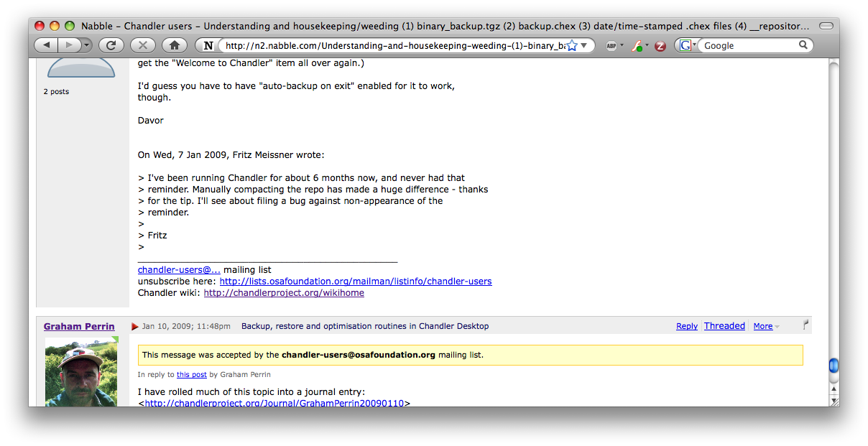
Task: Click the browser Back button
Action: tap(47, 45)
